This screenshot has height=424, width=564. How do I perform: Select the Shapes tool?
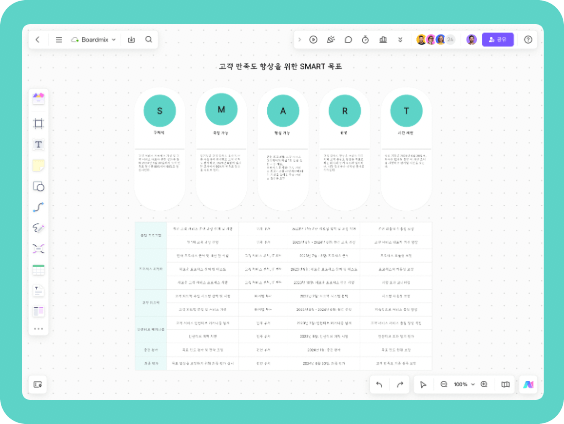38,186
